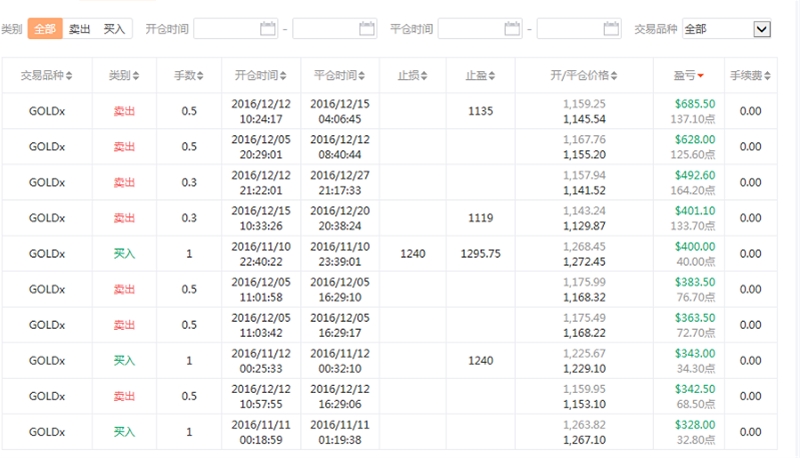Open the 开仓时间 start date calendar icon
The height and width of the screenshot is (458, 800).
click(x=268, y=29)
